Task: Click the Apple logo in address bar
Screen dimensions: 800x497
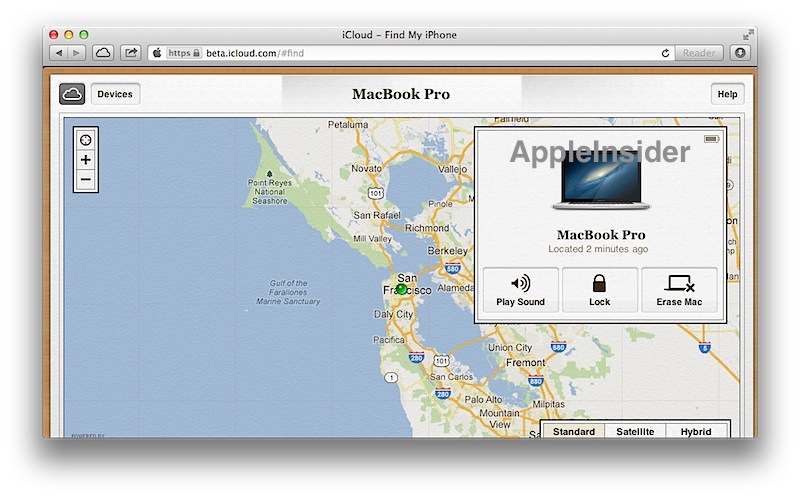Action: 157,53
